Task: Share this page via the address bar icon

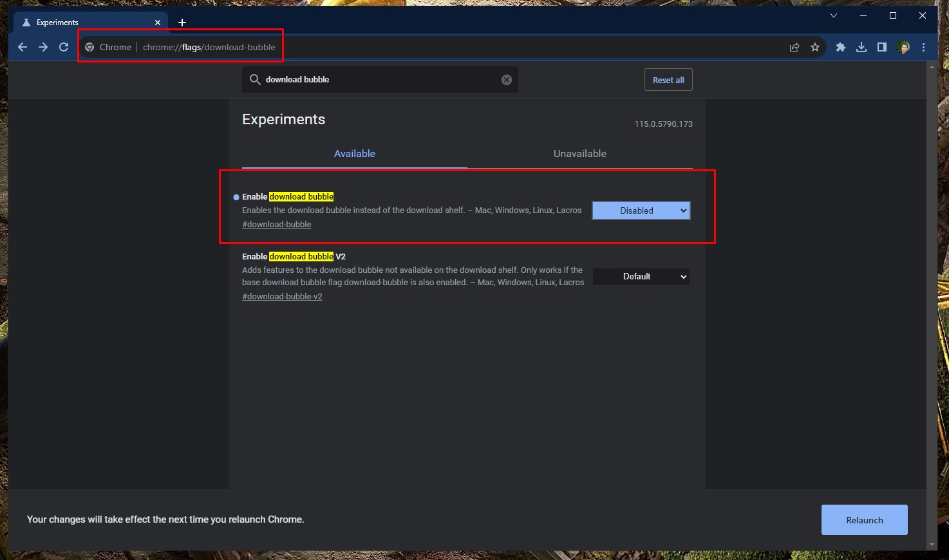Action: coord(794,47)
